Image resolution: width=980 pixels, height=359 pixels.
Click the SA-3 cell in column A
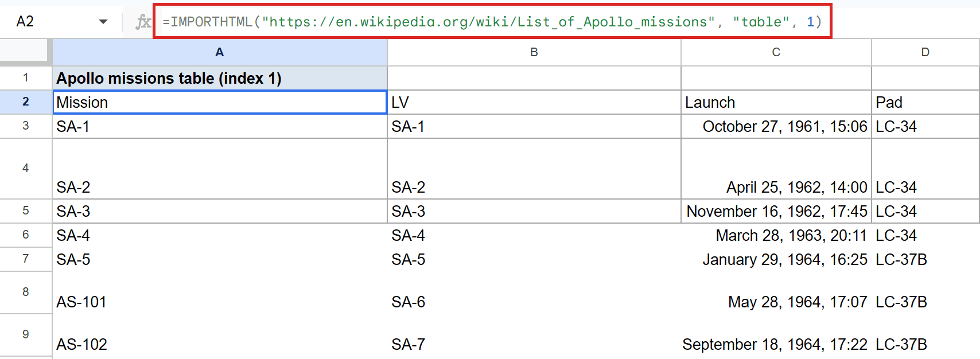[220, 211]
